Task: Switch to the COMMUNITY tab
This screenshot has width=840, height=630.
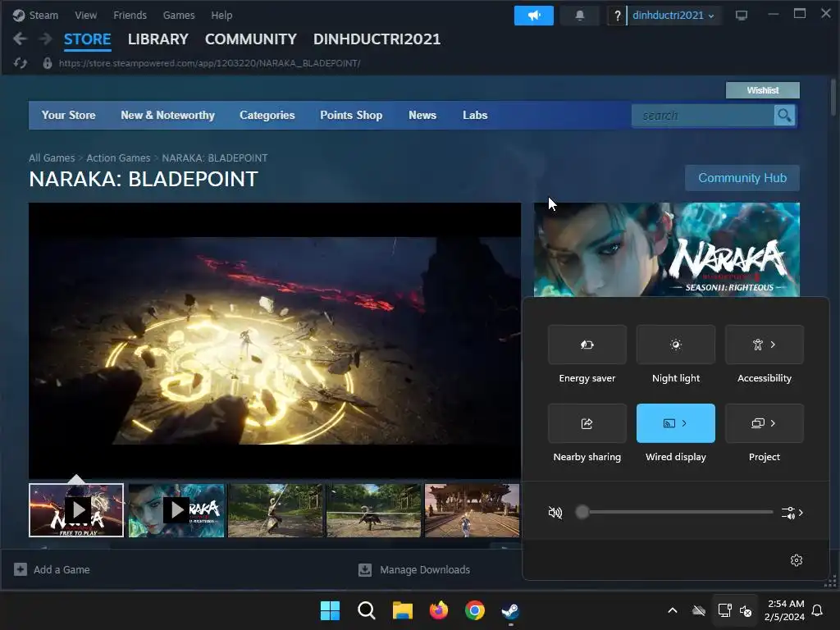Action: click(251, 39)
